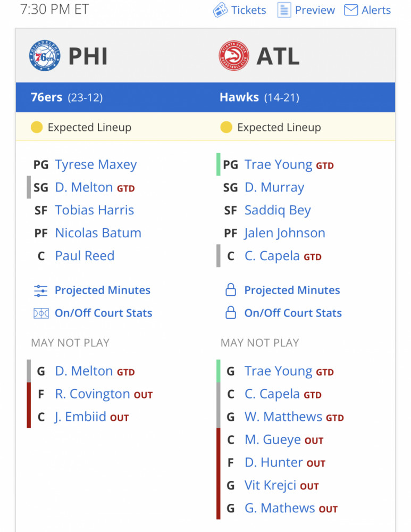The height and width of the screenshot is (532, 411).
Task: Click the Alerts link text
Action: [376, 10]
